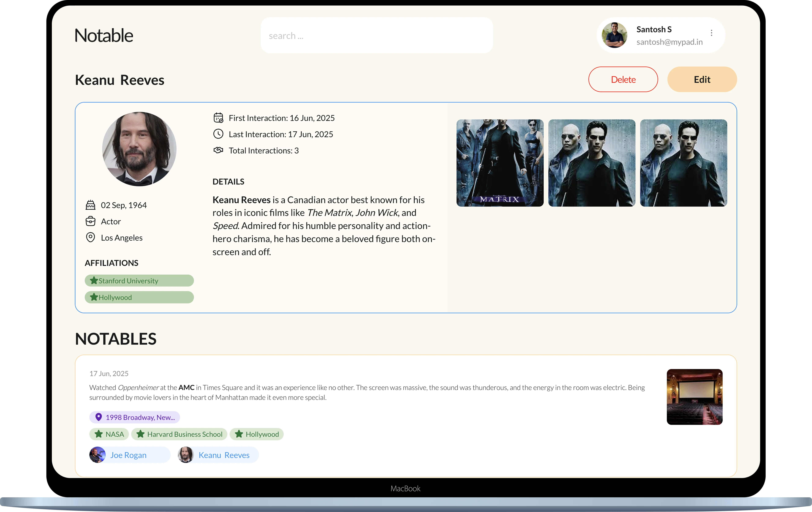Click the location pin beside Los Angeles
Image resolution: width=812 pixels, height=512 pixels.
coord(90,237)
